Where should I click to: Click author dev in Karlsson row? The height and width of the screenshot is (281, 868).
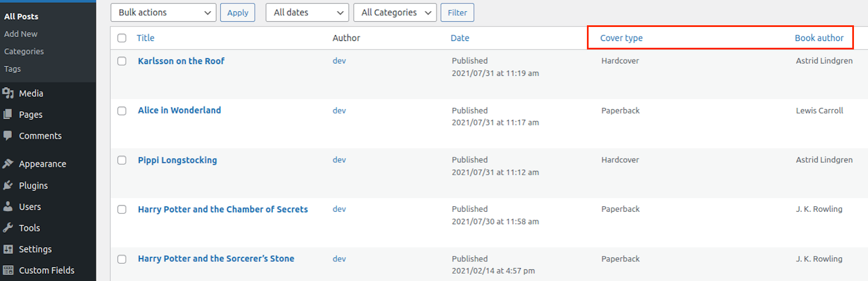339,61
